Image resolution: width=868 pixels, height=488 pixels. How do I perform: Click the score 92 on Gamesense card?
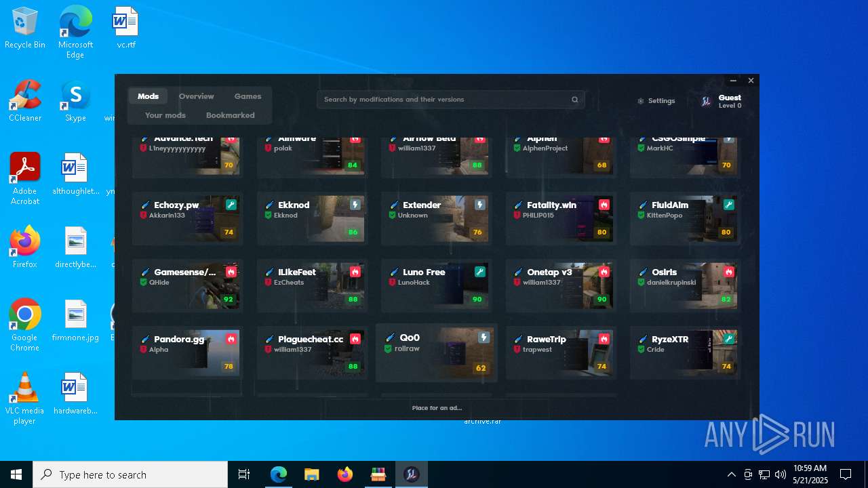[x=229, y=299]
